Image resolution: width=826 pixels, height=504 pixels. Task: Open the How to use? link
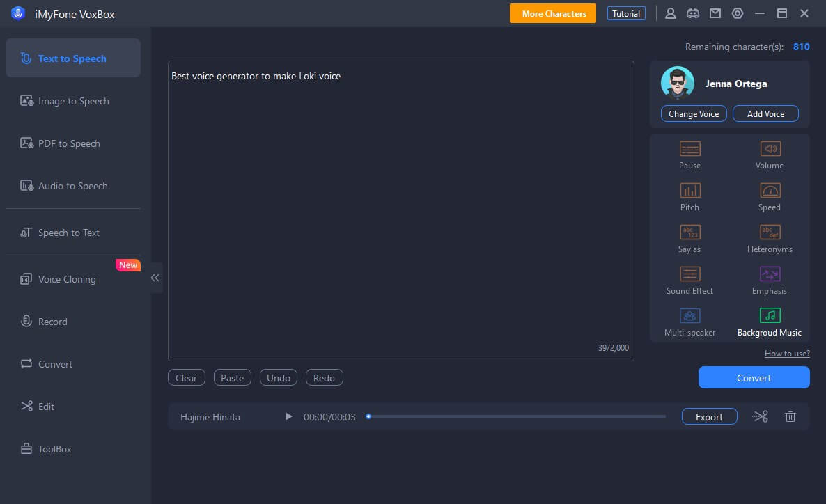pyautogui.click(x=787, y=354)
